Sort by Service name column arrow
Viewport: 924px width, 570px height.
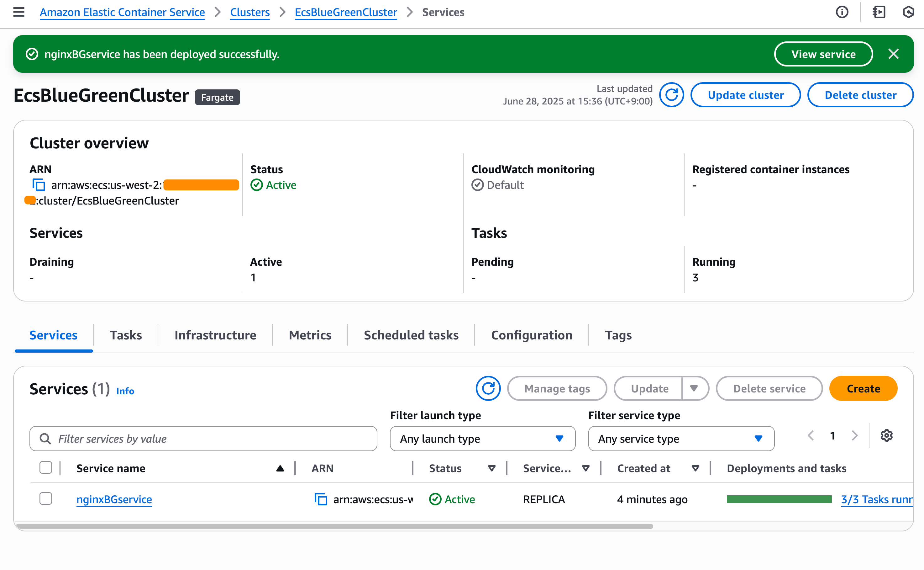click(x=280, y=469)
